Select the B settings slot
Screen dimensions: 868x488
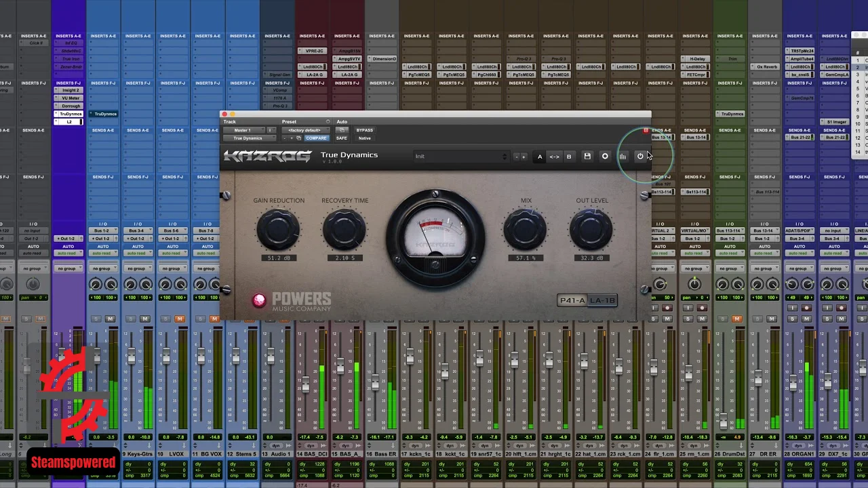(x=569, y=157)
